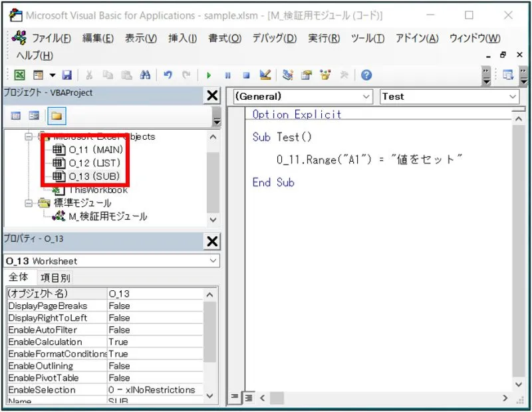Click Procedure View button at code bottom
The width and height of the screenshot is (532, 412).
coord(235,397)
